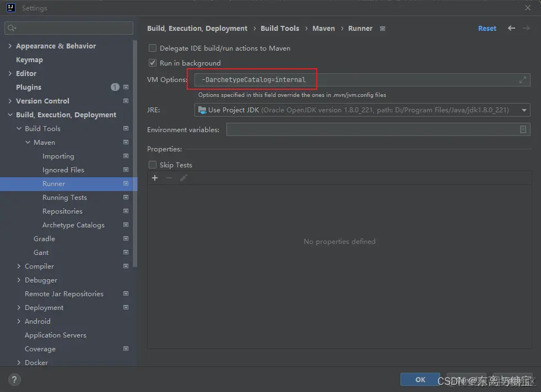This screenshot has height=392, width=541.
Task: Open Gradle settings page
Action: 44,238
